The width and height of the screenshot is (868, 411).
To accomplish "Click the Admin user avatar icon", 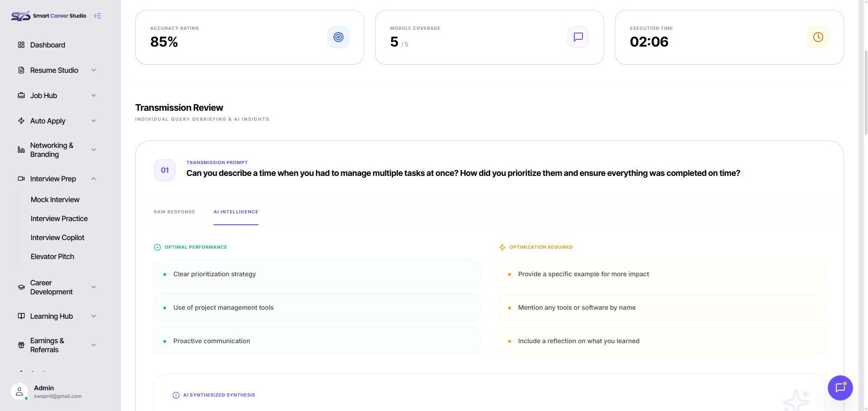I will click(19, 392).
